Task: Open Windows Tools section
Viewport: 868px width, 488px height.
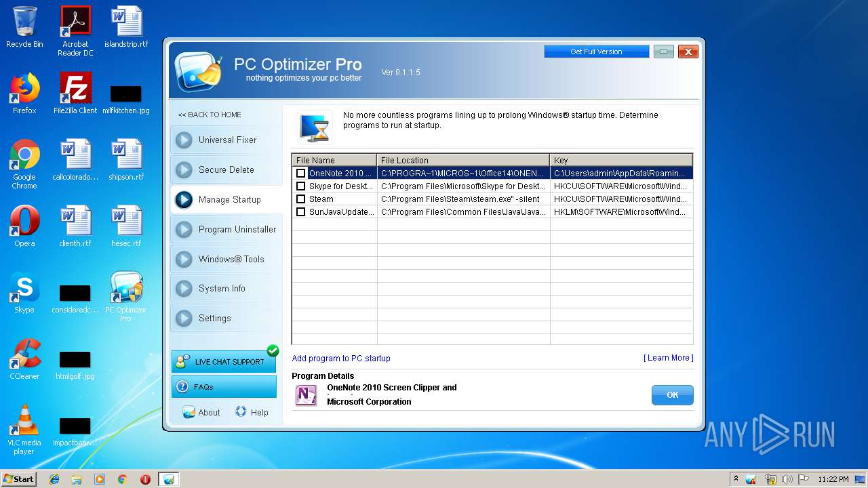Action: 226,259
